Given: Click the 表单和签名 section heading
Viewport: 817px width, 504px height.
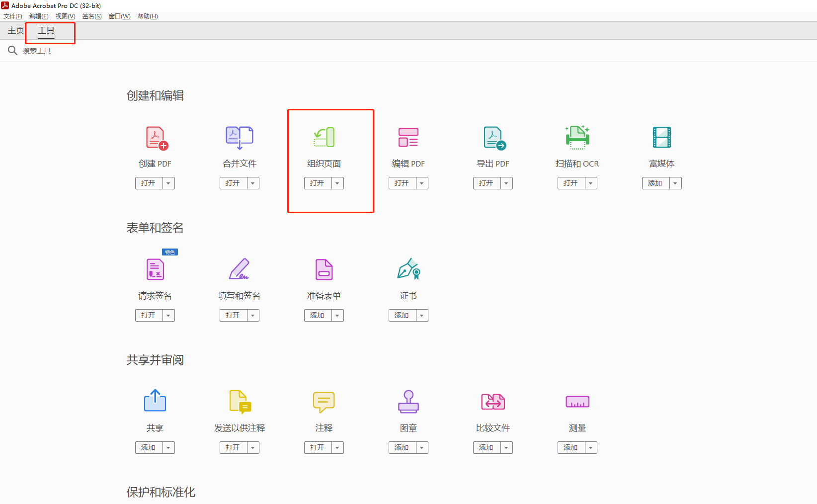Looking at the screenshot, I should coord(155,228).
